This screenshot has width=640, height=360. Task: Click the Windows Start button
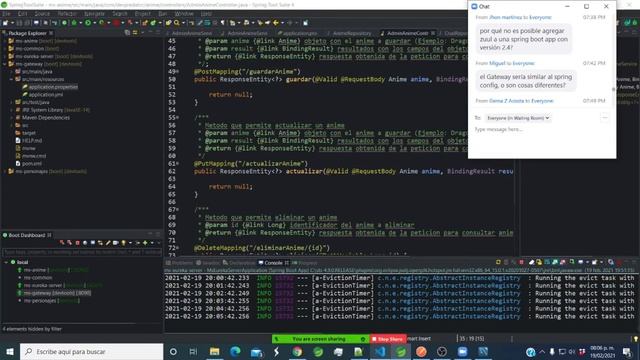coord(10,351)
